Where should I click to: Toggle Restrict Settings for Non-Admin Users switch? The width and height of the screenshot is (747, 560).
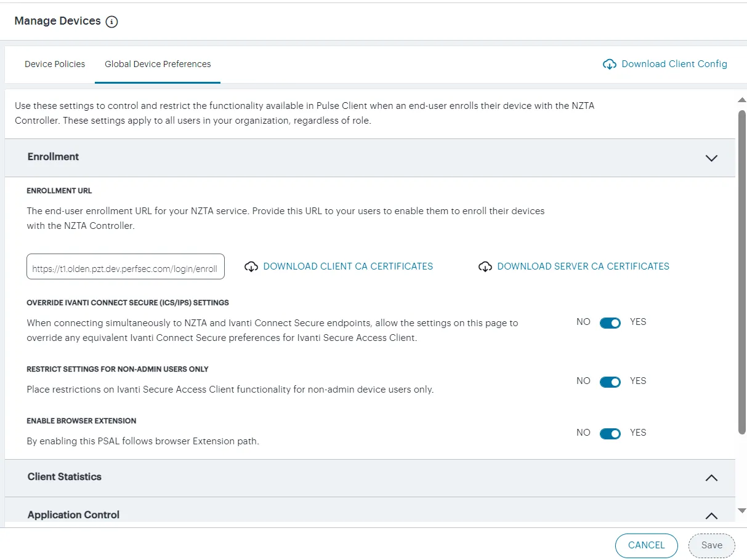tap(610, 382)
